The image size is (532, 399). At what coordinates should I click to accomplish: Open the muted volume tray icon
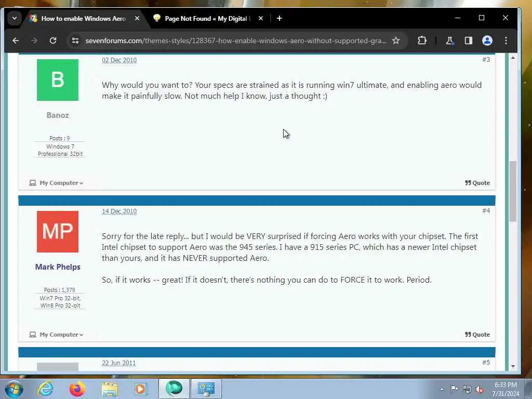pos(480,389)
